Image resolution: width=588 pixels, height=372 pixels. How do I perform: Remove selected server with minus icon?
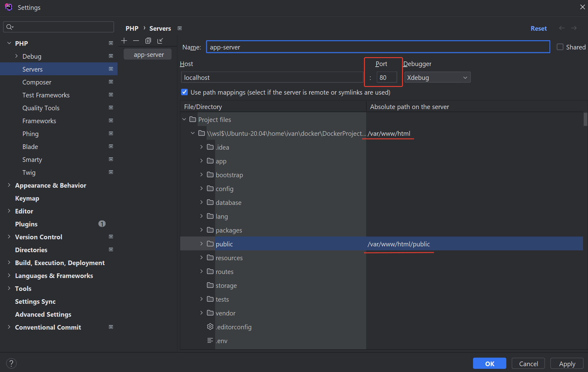pyautogui.click(x=136, y=41)
